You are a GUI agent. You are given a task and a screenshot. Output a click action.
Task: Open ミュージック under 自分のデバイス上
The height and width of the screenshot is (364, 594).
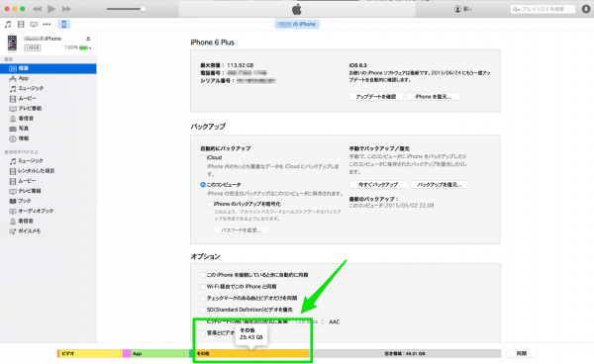tap(49, 161)
